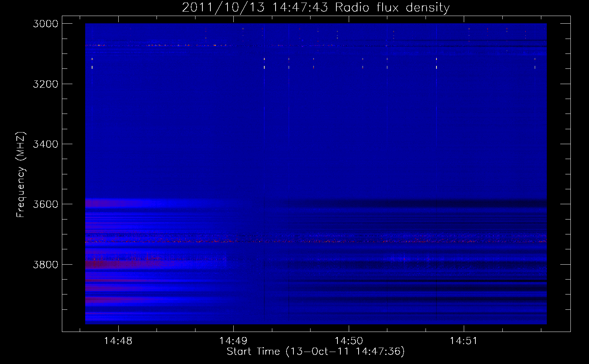This screenshot has height=364, width=589.
Task: Click the 'Frequency (MHZ)' axis title
Action: [x=21, y=174]
